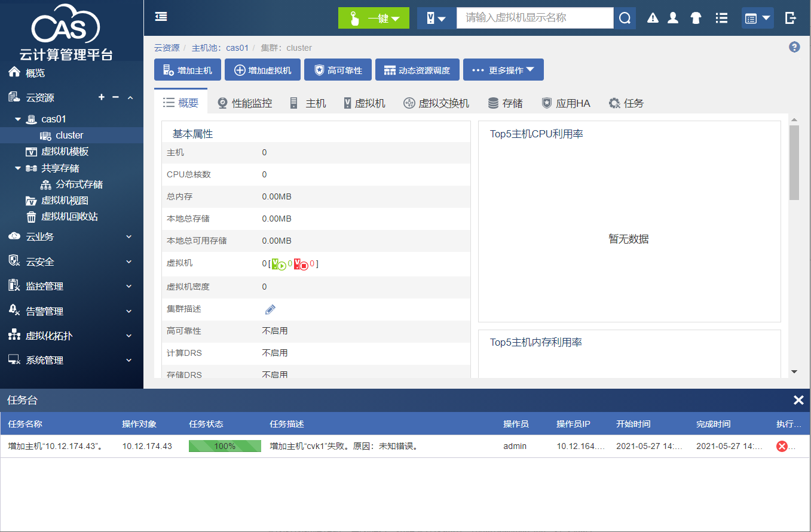Click the CAS cloud logo
This screenshot has width=811, height=532.
pos(66,24)
